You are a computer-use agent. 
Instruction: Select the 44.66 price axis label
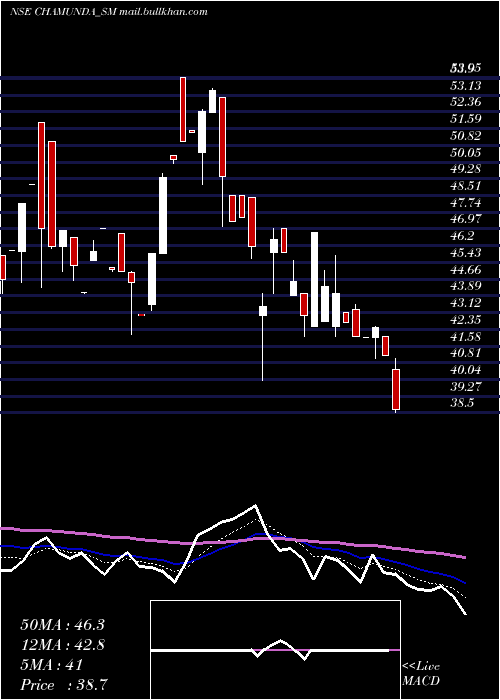pyautogui.click(x=466, y=269)
